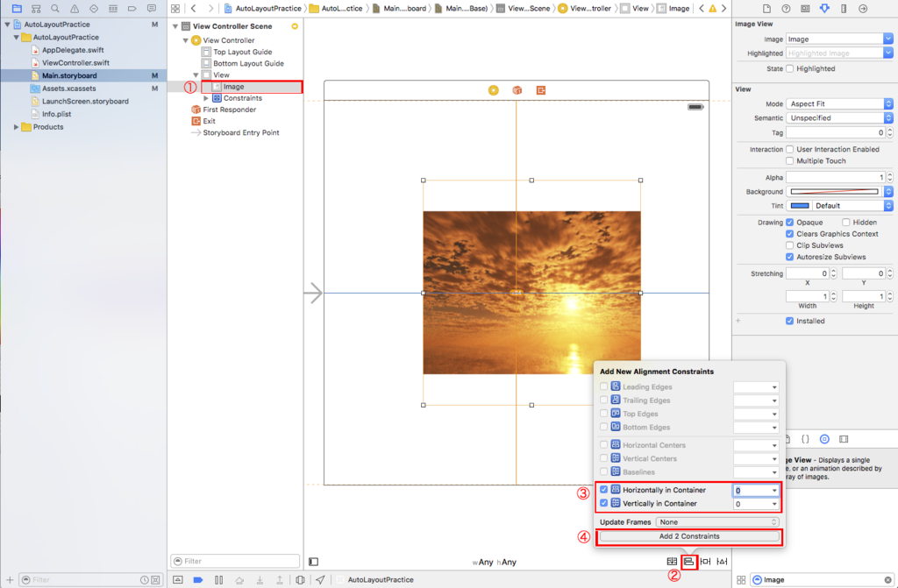This screenshot has width=898, height=588.
Task: Open the Report navigator speech-bubble icon
Action: 151,9
